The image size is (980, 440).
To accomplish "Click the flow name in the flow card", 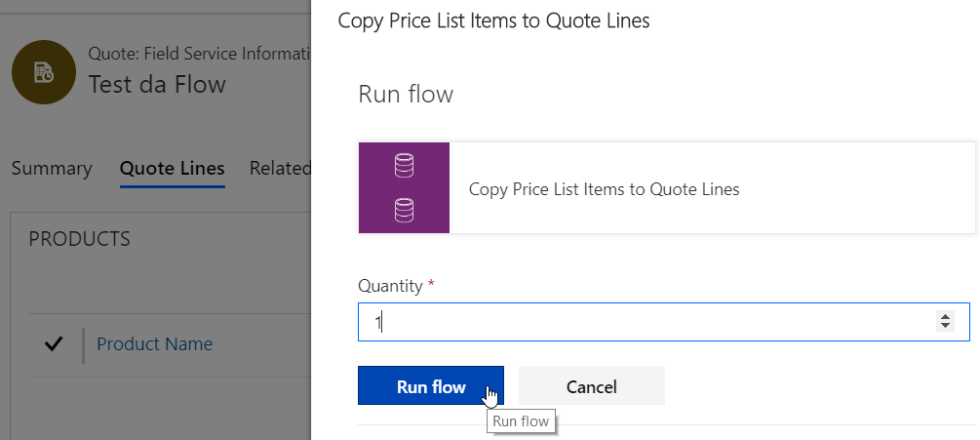I will click(604, 189).
